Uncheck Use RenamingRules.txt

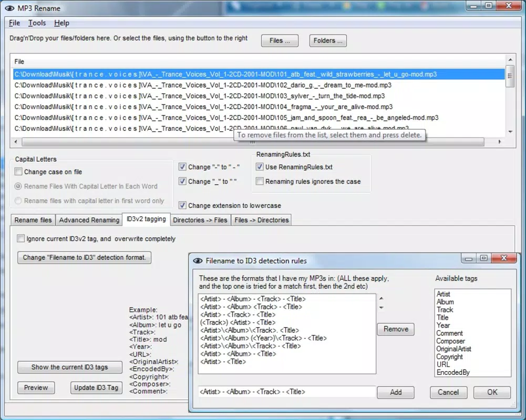[259, 166]
